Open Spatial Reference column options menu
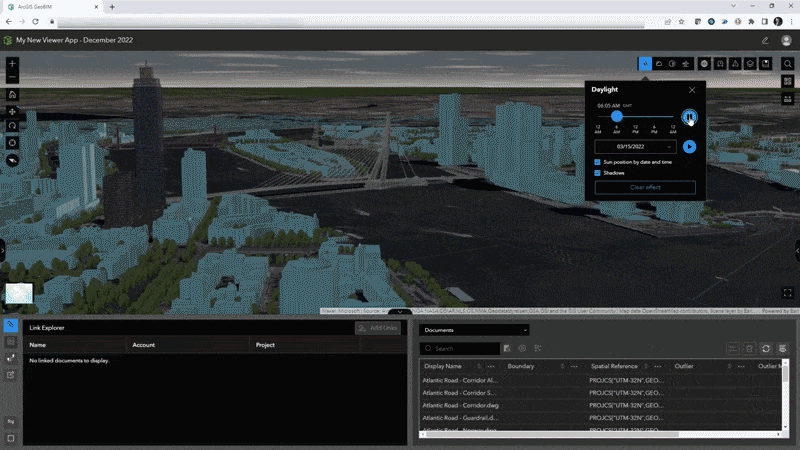The image size is (800, 450). coord(658,366)
